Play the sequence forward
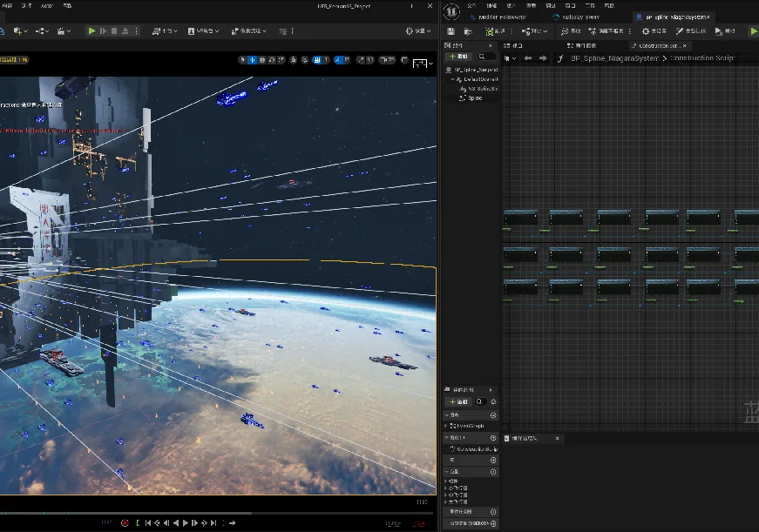759x532 pixels. 186,522
